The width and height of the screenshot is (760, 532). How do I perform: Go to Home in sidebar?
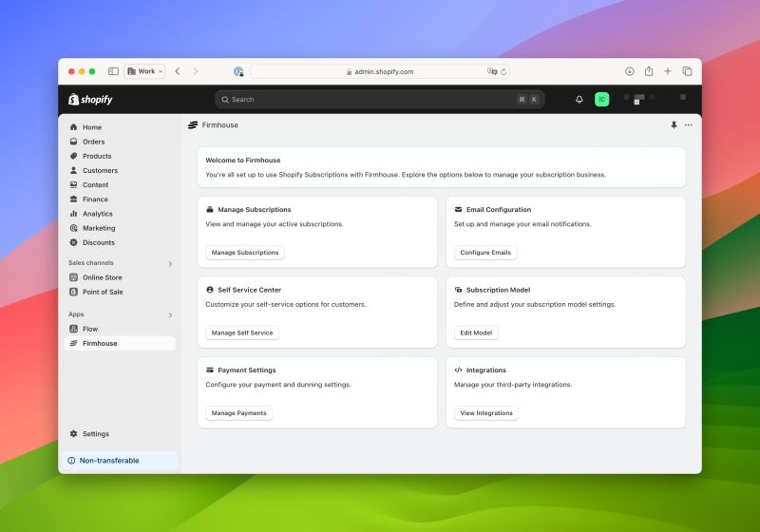[120, 127]
